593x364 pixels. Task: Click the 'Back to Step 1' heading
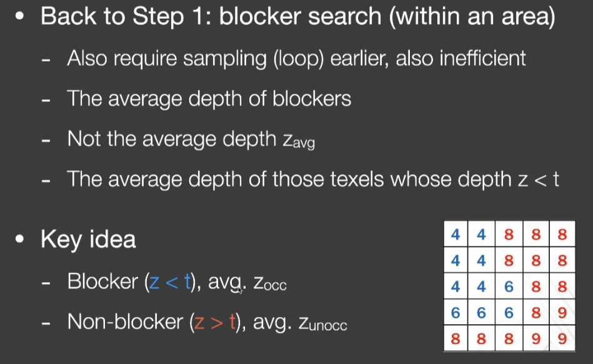point(297,17)
